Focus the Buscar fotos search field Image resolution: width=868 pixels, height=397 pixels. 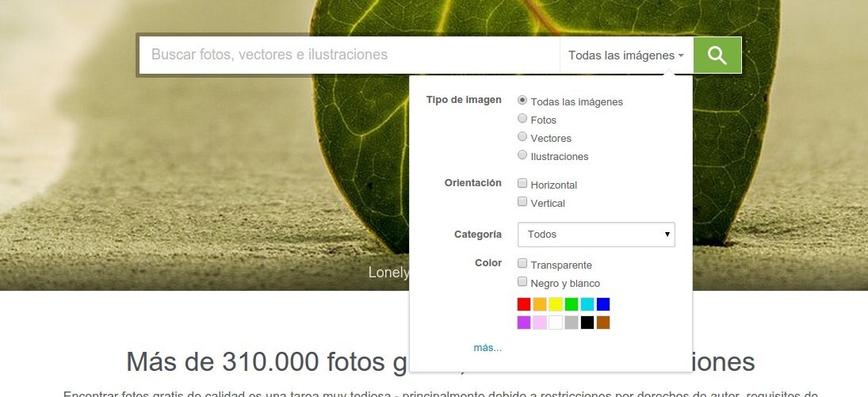(x=349, y=55)
